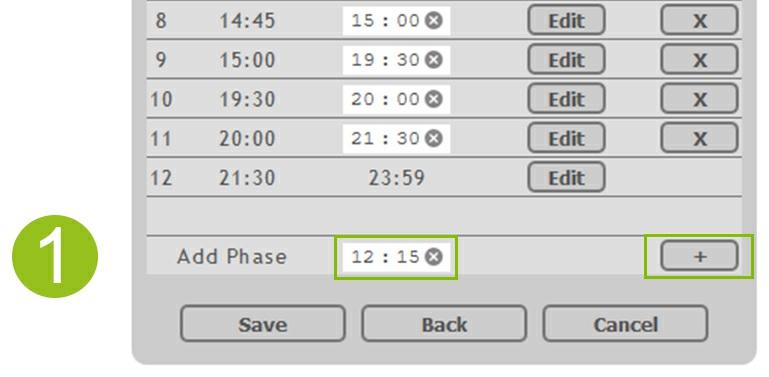Add a new phase with the plus button
The height and width of the screenshot is (377, 769).
tap(699, 256)
